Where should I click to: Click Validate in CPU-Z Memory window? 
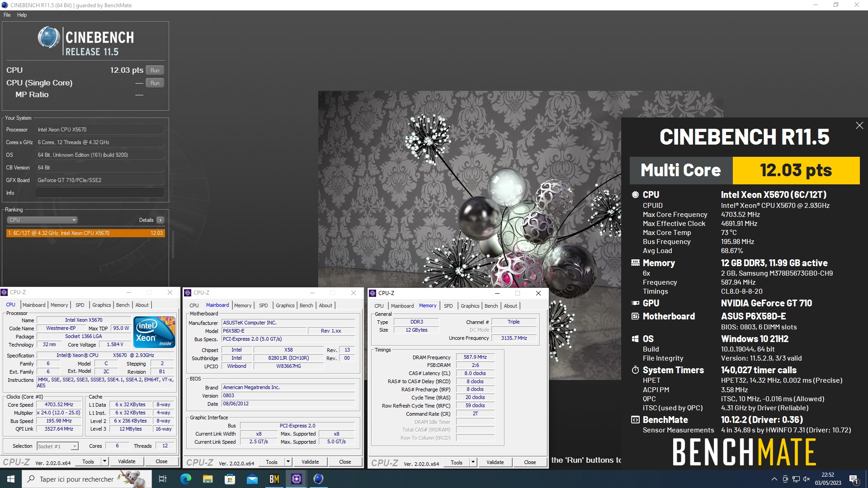click(x=495, y=462)
